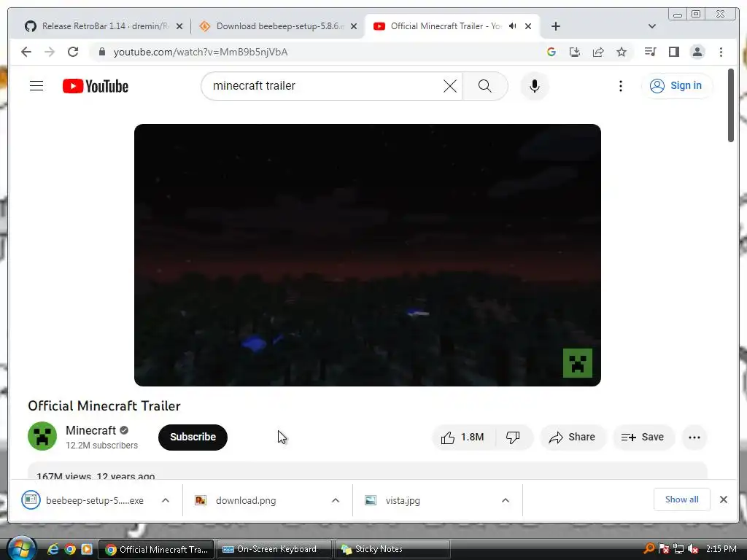View site info via padlock icon
Image resolution: width=747 pixels, height=560 pixels.
pyautogui.click(x=101, y=52)
